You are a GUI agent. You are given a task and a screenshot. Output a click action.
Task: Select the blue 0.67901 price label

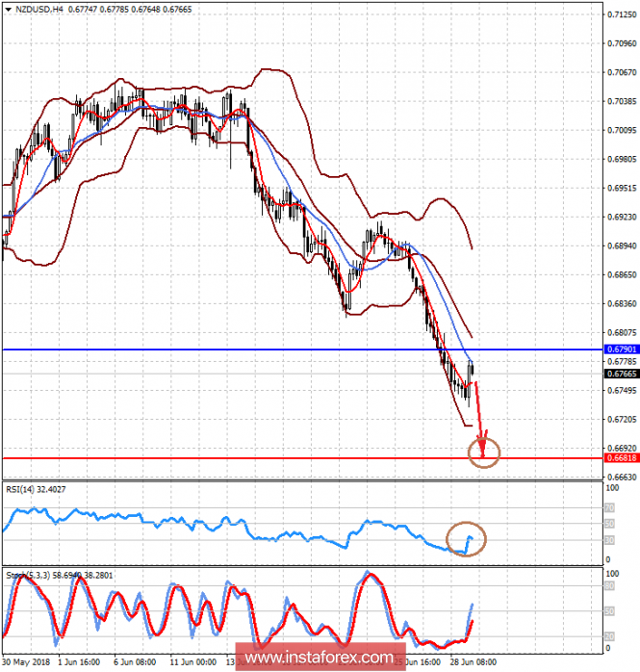pyautogui.click(x=621, y=349)
